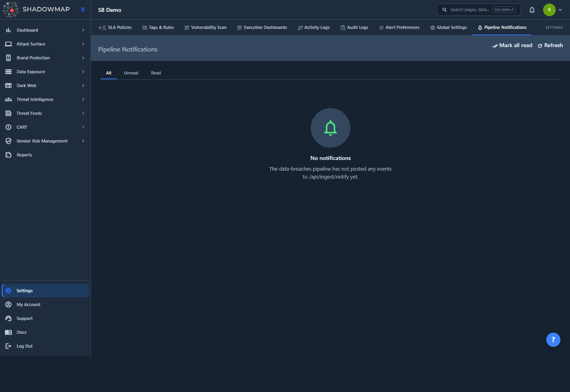
Task: Click the Refresh circular arrow icon
Action: [540, 46]
